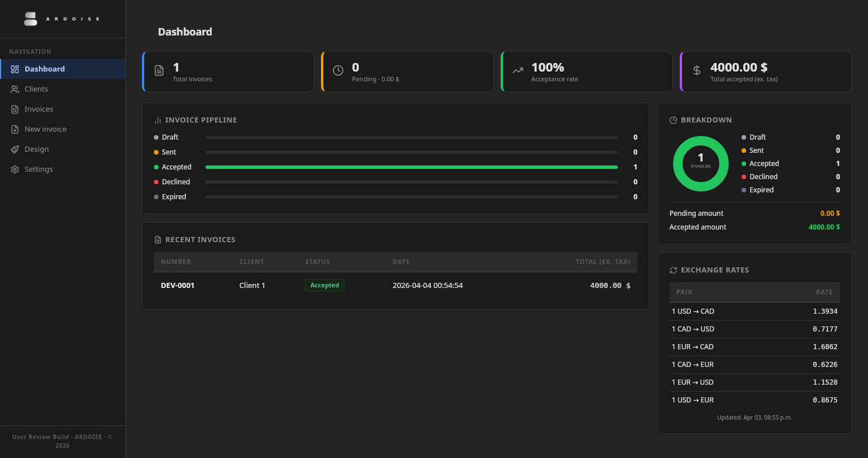This screenshot has height=458, width=868.
Task: Open invoice DEV-0001
Action: click(177, 286)
